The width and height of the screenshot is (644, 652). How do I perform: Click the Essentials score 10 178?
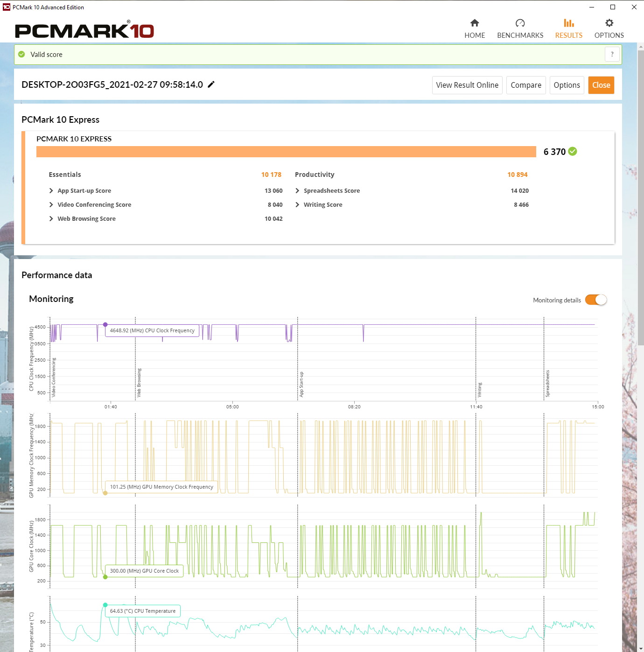click(271, 175)
